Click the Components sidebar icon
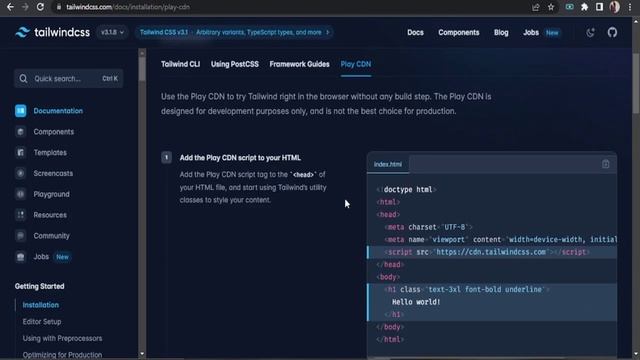Viewport: 640px width, 360px height. [20, 131]
